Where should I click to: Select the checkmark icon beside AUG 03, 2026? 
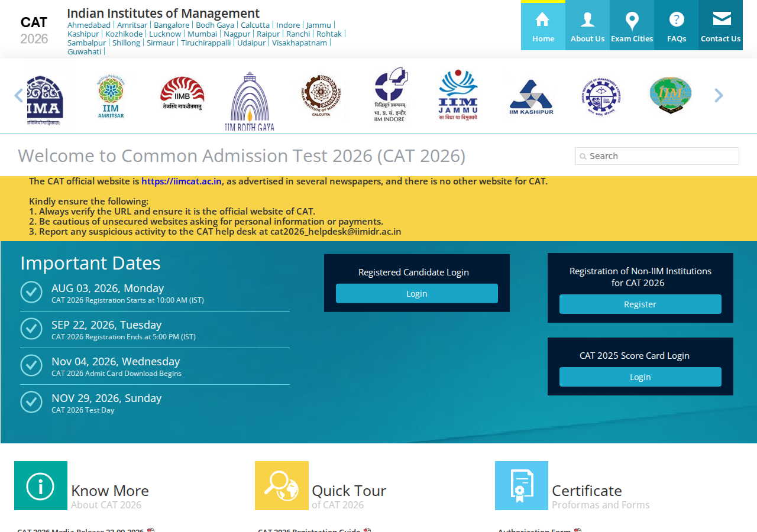tap(31, 292)
